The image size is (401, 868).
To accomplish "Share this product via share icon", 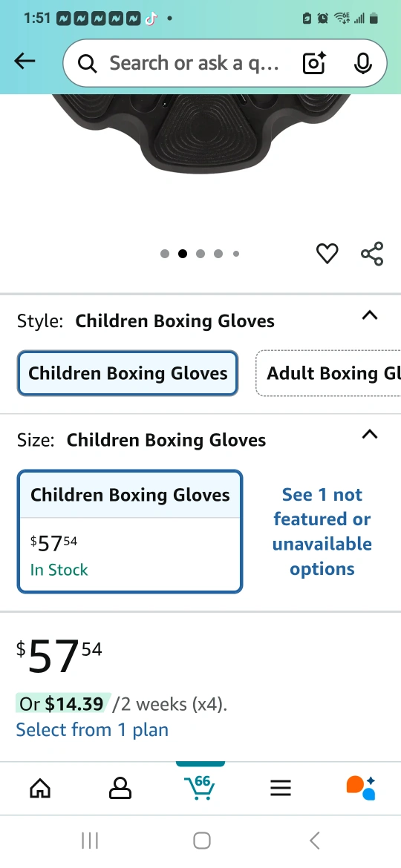I will tap(371, 254).
